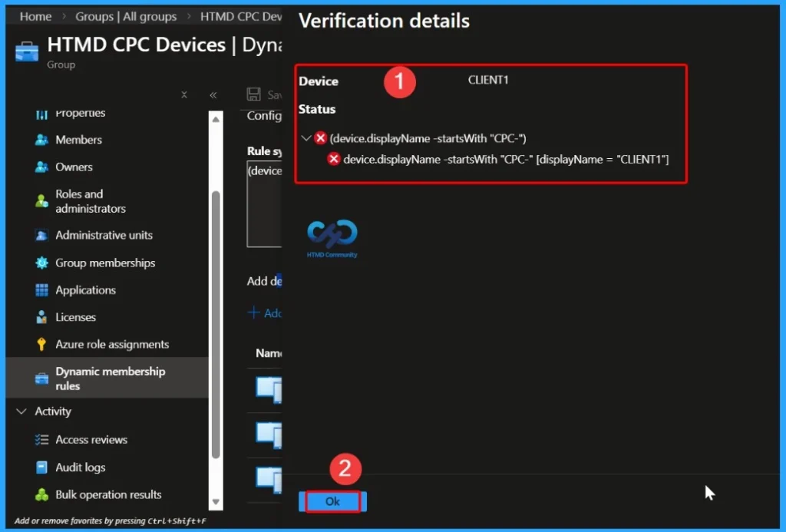Collapse the Activity section
786x532 pixels.
click(20, 411)
